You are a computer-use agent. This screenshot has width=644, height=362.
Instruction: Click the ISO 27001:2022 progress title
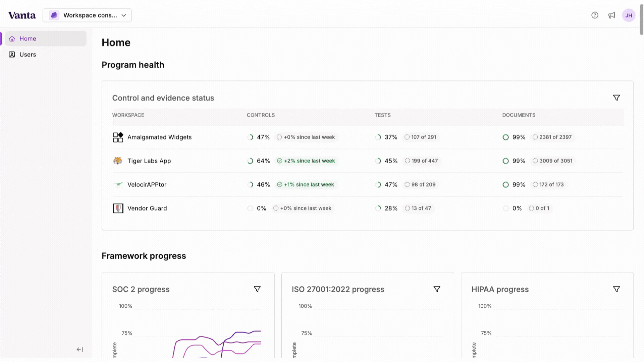tap(338, 289)
